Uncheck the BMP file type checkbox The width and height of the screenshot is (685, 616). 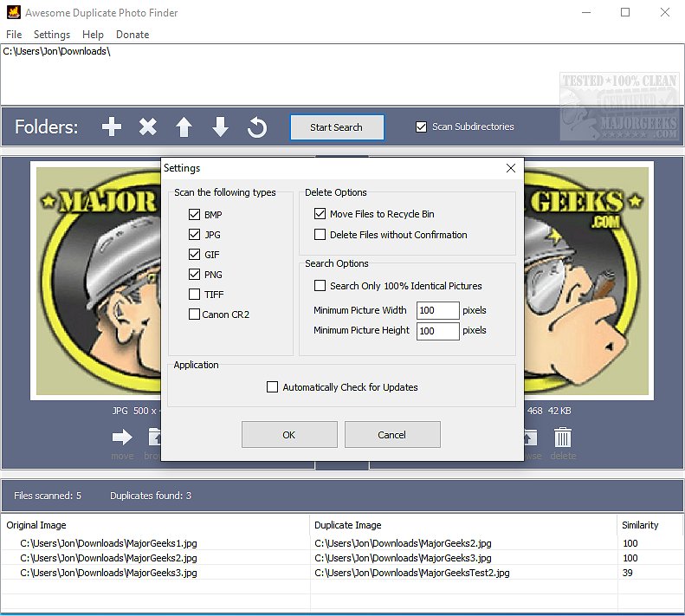pos(194,215)
